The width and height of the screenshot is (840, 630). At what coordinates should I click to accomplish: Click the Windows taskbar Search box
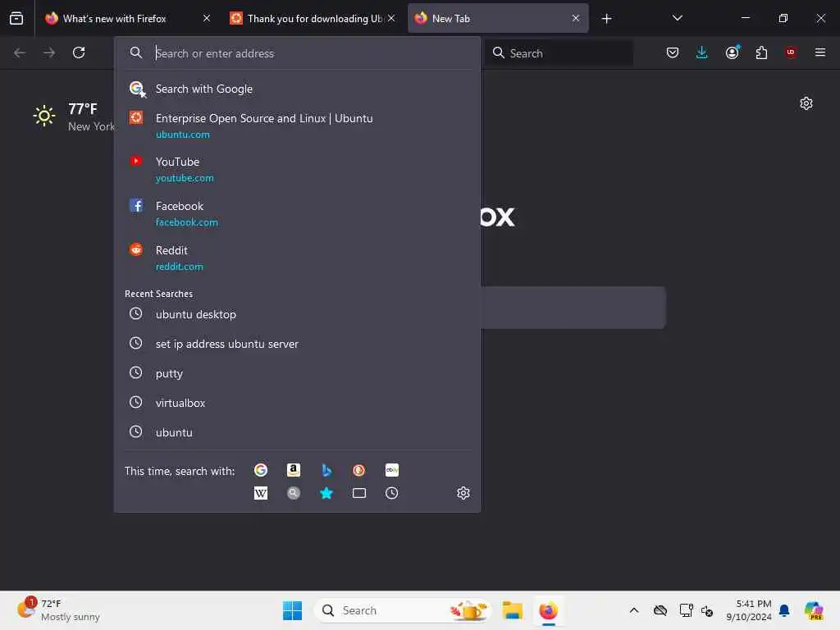(x=403, y=610)
